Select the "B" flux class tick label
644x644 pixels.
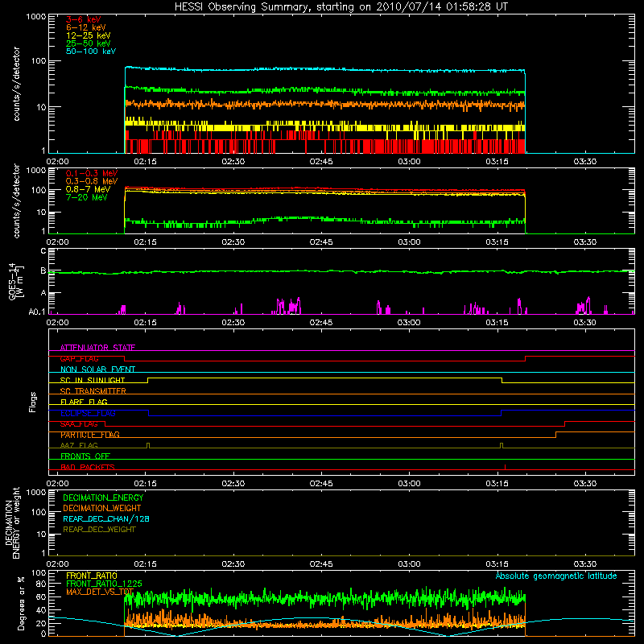[x=43, y=270]
